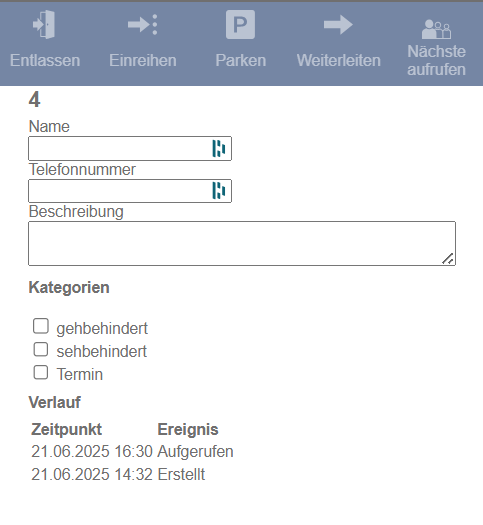The width and height of the screenshot is (483, 525).
Task: Click the Nächste aufrufen label
Action: click(436, 60)
